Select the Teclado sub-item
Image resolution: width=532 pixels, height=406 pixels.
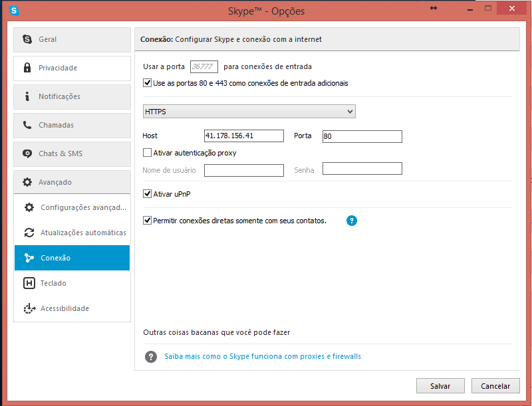click(72, 283)
